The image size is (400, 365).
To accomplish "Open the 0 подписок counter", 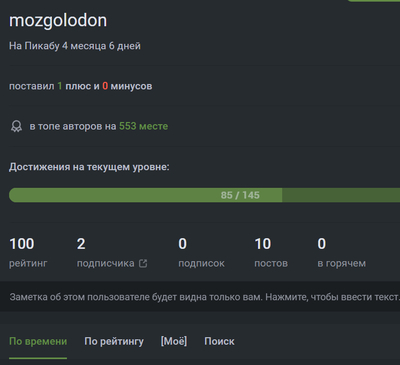I will (x=201, y=252).
